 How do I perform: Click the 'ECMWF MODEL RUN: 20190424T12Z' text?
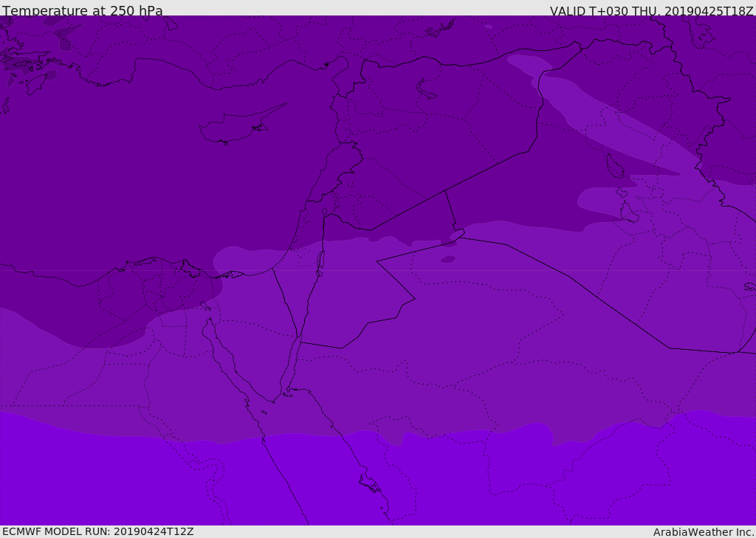tap(98, 532)
